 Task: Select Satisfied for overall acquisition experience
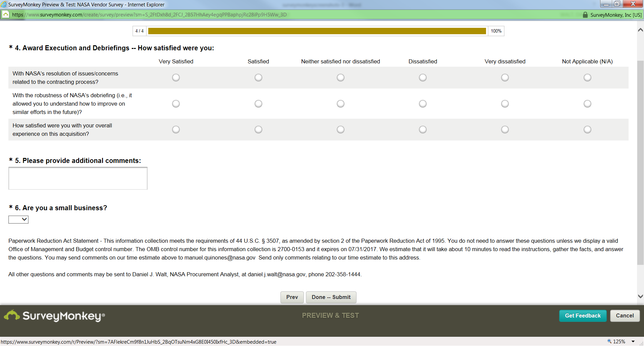[x=258, y=129]
